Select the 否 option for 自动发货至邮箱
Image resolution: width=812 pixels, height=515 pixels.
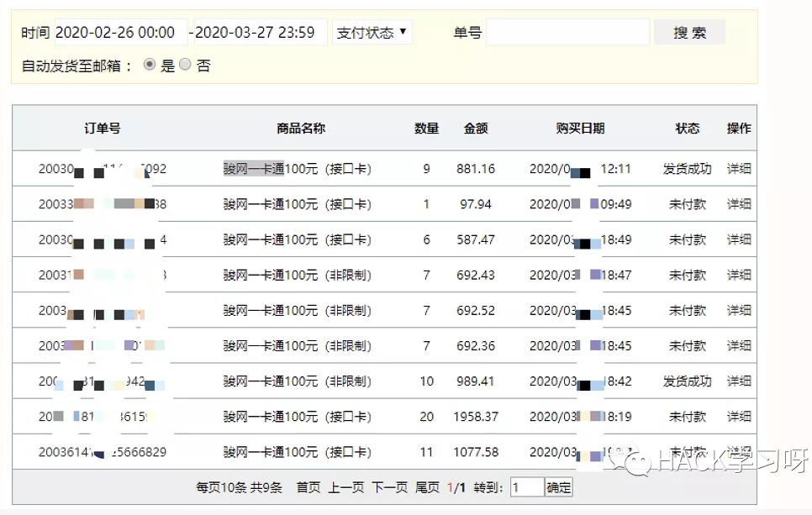(x=184, y=64)
